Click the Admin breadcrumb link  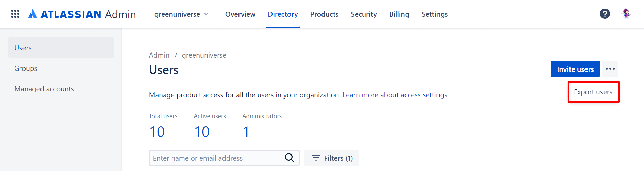pos(159,55)
